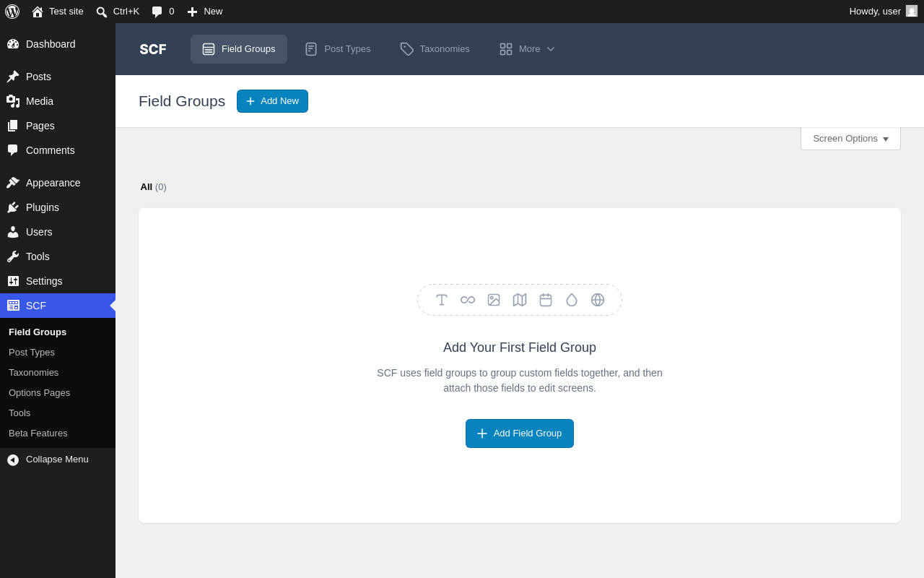Filter by the All (0) link
The width and height of the screenshot is (924, 578).
click(x=153, y=187)
